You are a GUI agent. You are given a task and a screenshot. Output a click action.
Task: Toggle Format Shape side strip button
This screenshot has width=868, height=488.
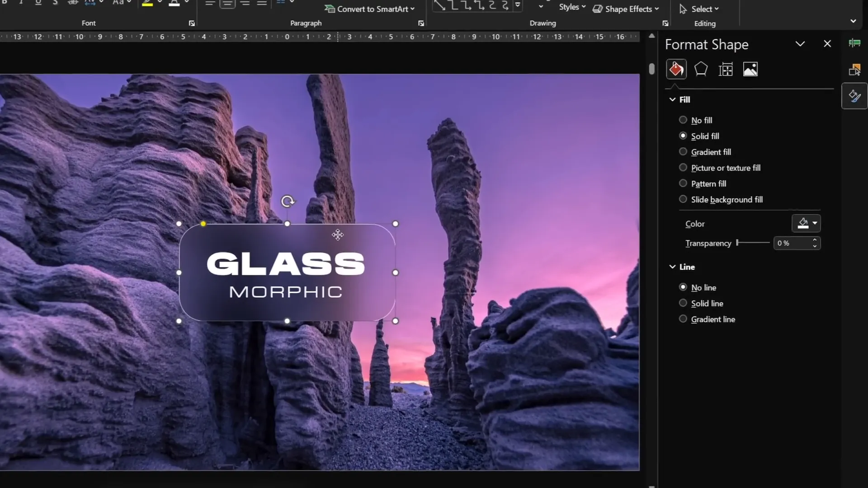point(854,96)
